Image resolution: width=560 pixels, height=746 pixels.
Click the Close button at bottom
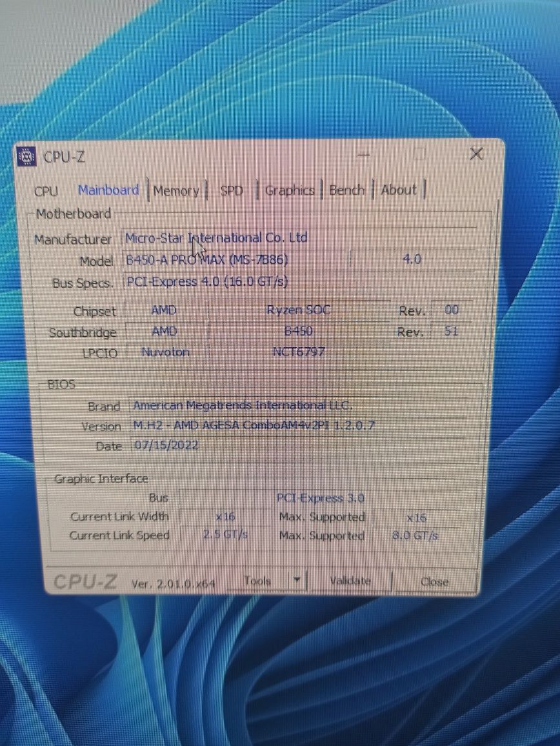(434, 582)
